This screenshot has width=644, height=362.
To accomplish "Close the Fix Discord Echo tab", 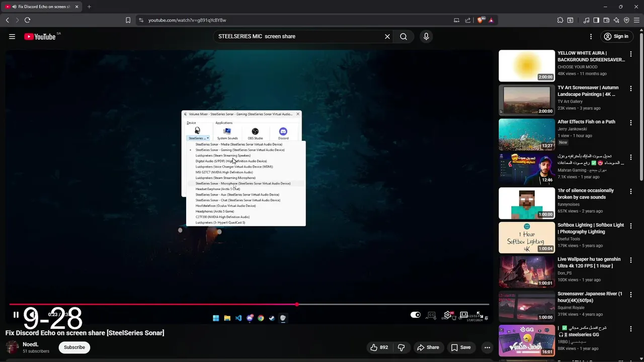I will click(x=76, y=7).
